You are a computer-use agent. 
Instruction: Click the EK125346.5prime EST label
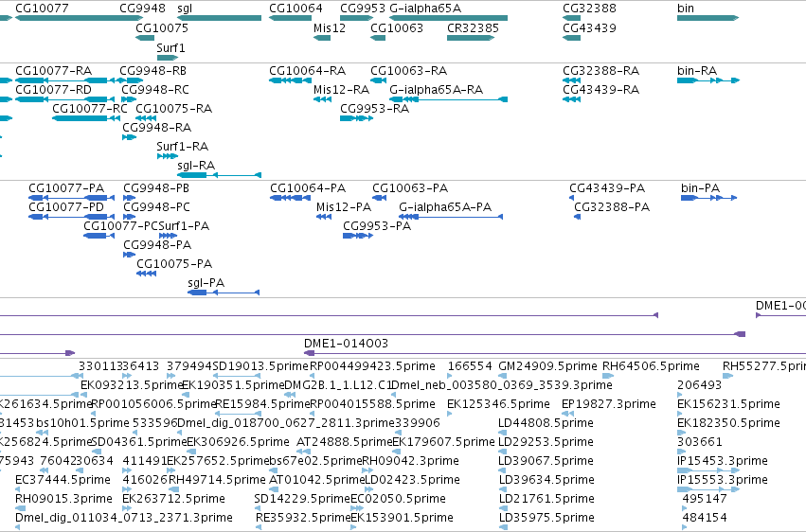coord(498,404)
